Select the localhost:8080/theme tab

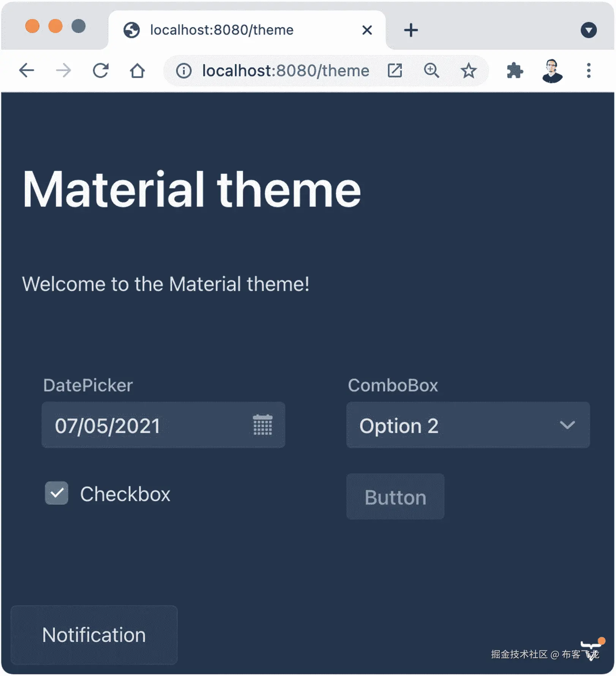coord(247,30)
